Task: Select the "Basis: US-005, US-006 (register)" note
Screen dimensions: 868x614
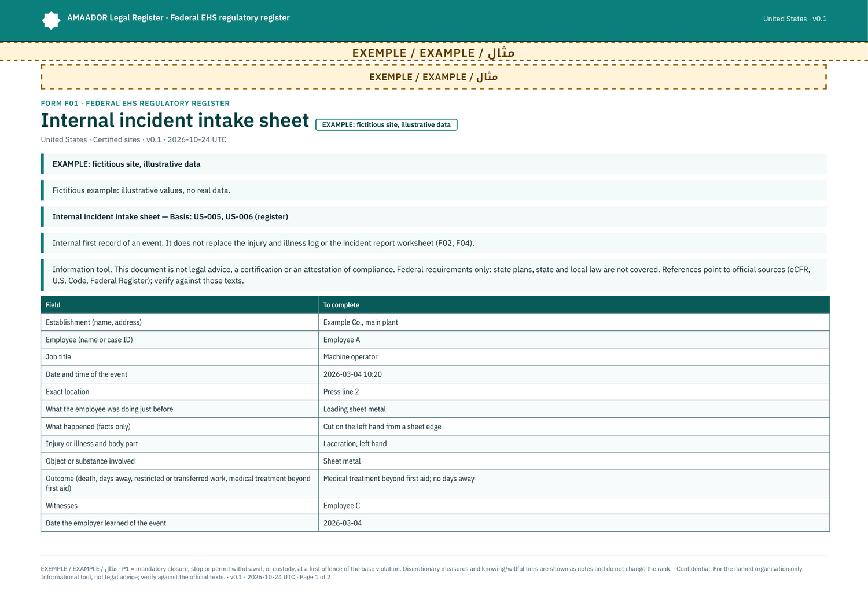Action: click(x=434, y=216)
